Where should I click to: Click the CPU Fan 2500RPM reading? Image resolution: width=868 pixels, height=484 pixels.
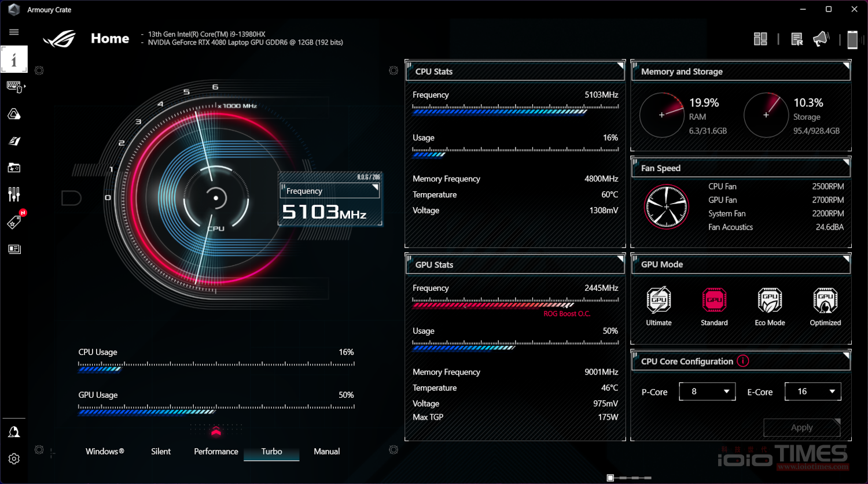[827, 186]
